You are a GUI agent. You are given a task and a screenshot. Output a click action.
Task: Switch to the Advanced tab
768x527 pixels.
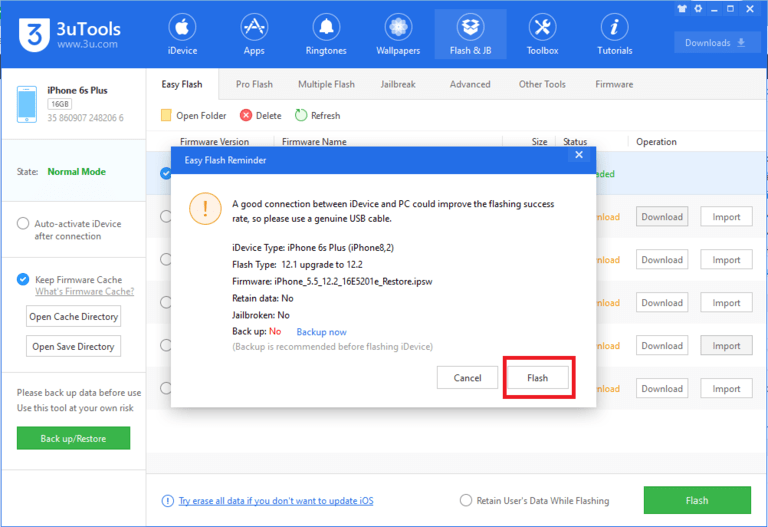point(470,84)
